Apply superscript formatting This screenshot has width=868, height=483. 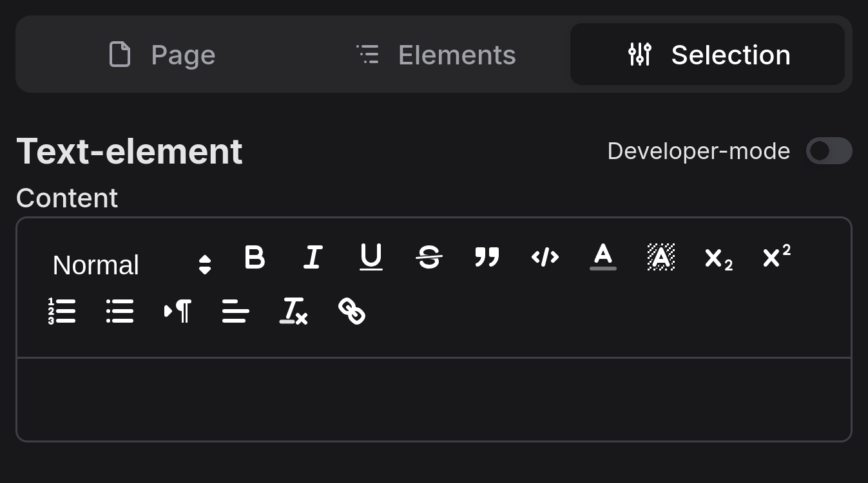point(776,256)
